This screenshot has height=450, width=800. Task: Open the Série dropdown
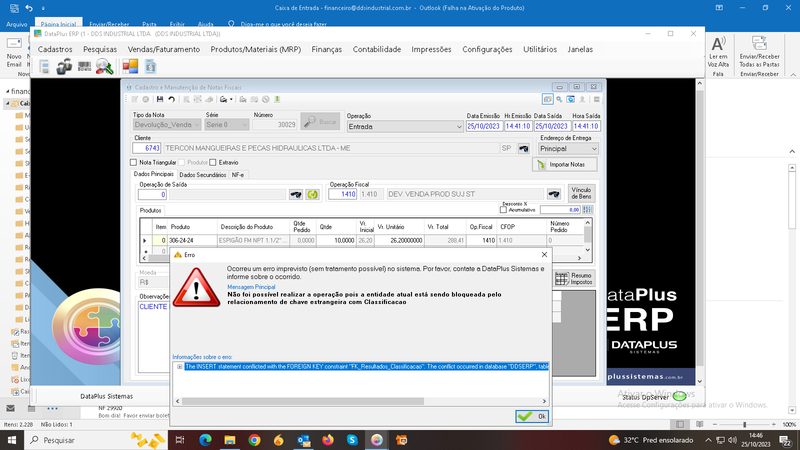click(x=227, y=124)
